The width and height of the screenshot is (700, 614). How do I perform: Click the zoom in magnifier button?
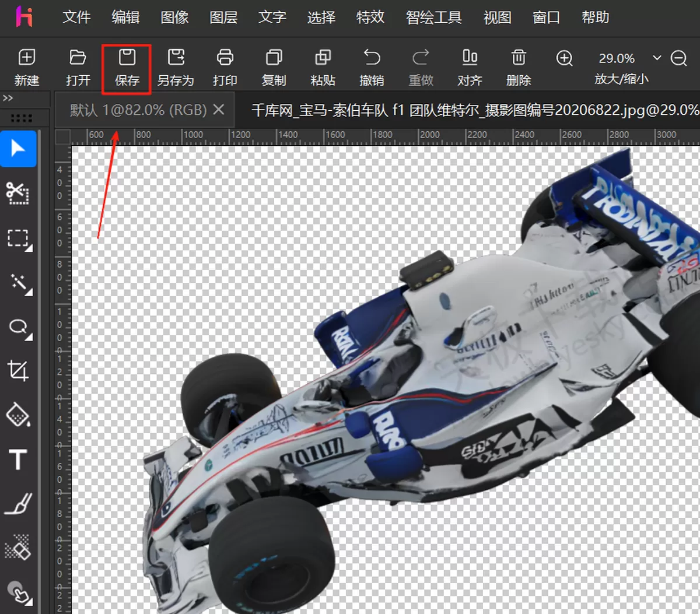click(565, 58)
